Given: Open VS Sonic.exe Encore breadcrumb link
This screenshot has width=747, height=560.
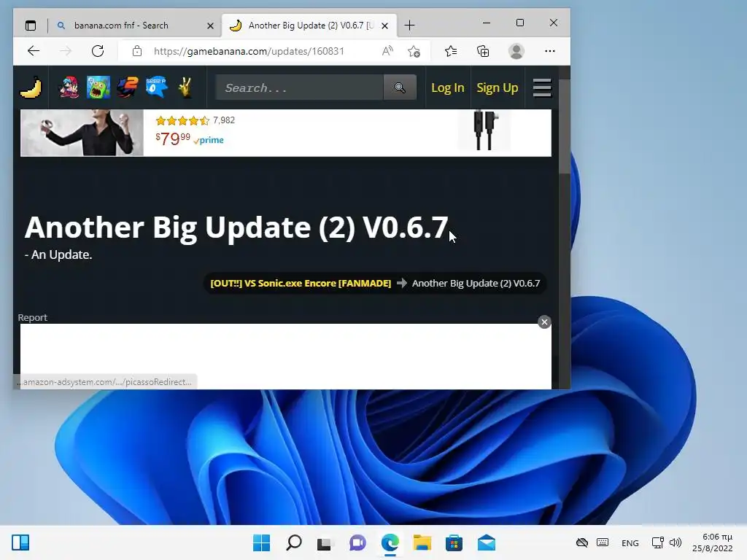Looking at the screenshot, I should pos(301,284).
